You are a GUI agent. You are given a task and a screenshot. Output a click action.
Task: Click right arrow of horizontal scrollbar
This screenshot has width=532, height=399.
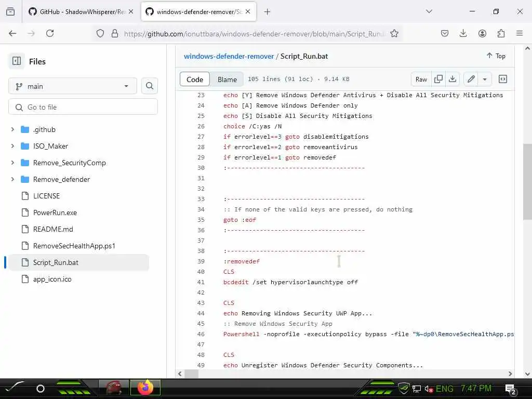tap(510, 374)
